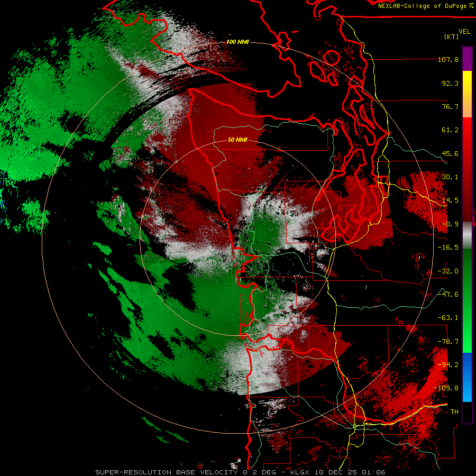Click the purple top segment of color bar
This screenshot has width=476, height=476.
click(467, 59)
